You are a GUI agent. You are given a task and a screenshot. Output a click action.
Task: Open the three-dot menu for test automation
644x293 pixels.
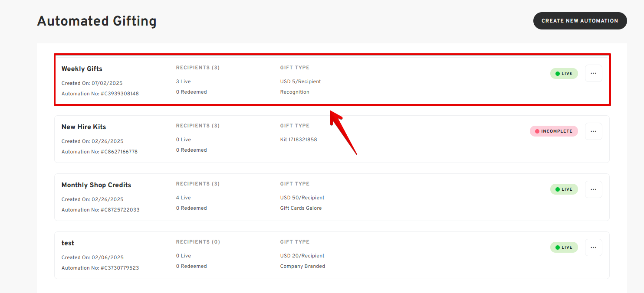[593, 247]
